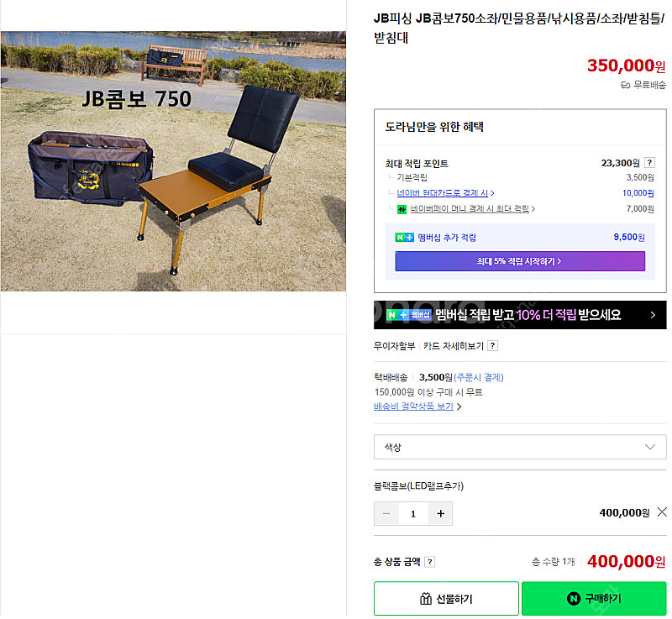Click 무이자할부 text
This screenshot has width=672, height=619.
point(394,346)
